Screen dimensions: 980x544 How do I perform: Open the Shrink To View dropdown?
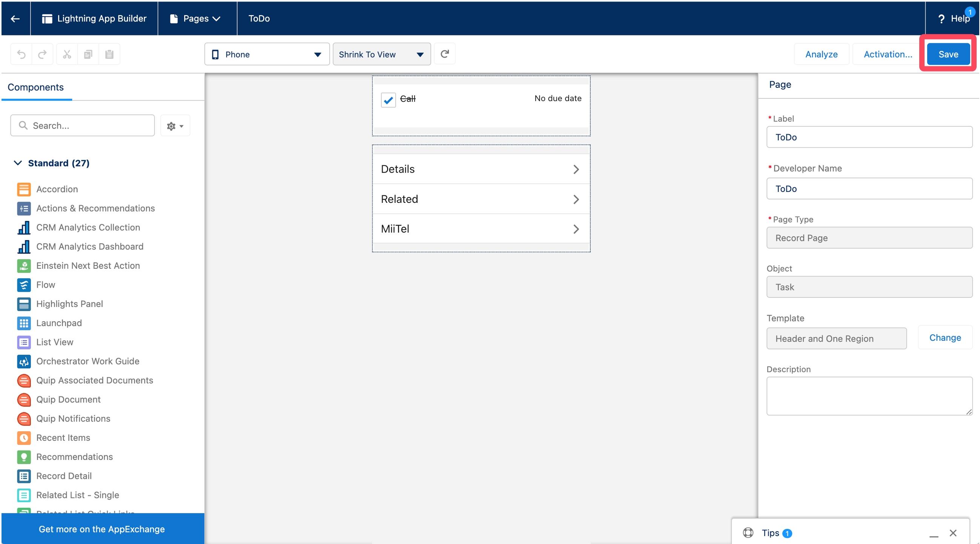pos(382,54)
